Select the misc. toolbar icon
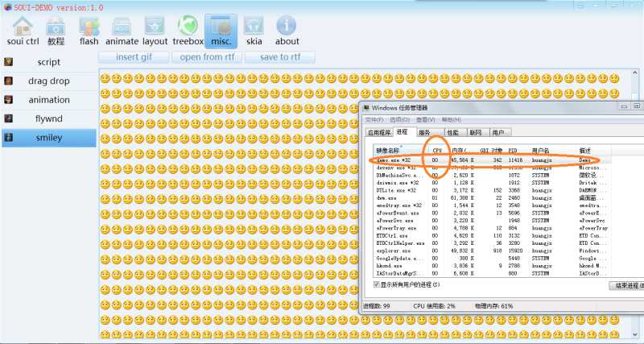The image size is (644, 344). (221, 31)
